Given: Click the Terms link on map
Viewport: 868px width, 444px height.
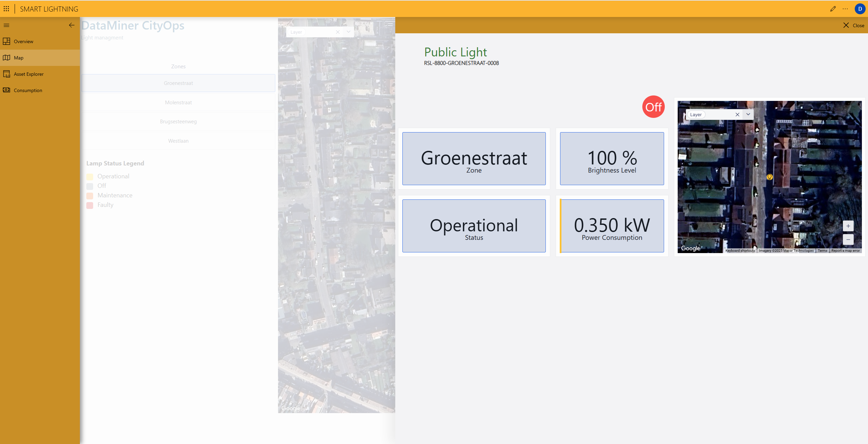Looking at the screenshot, I should tap(822, 251).
